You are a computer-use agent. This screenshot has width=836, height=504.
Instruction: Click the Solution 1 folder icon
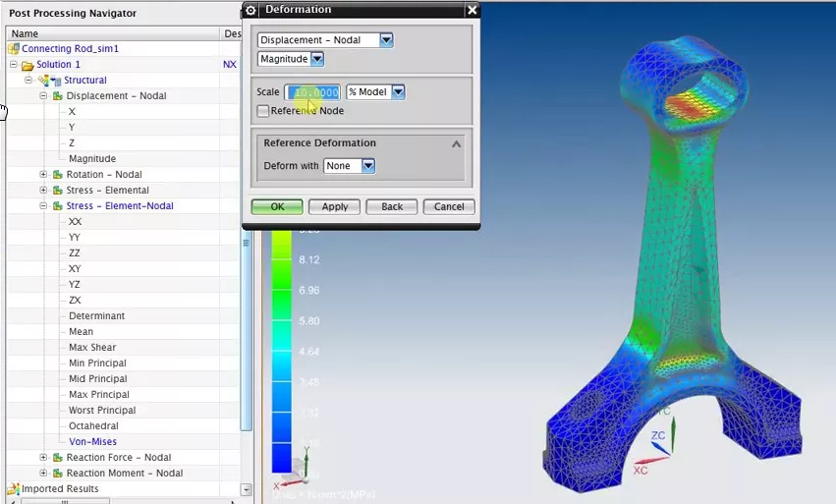pyautogui.click(x=28, y=65)
